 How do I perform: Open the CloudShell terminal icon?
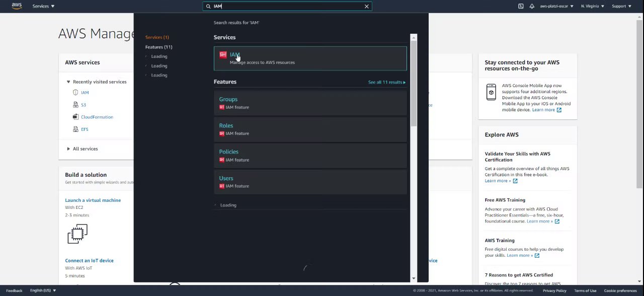coord(521,6)
